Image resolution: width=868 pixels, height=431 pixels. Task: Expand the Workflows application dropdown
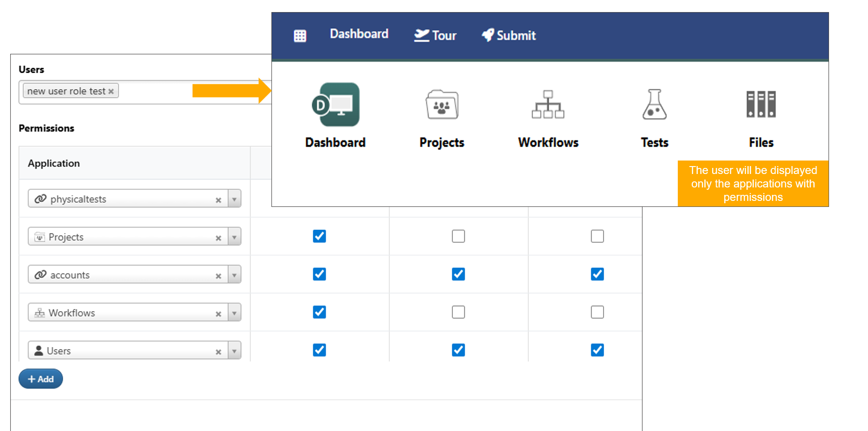(x=234, y=313)
